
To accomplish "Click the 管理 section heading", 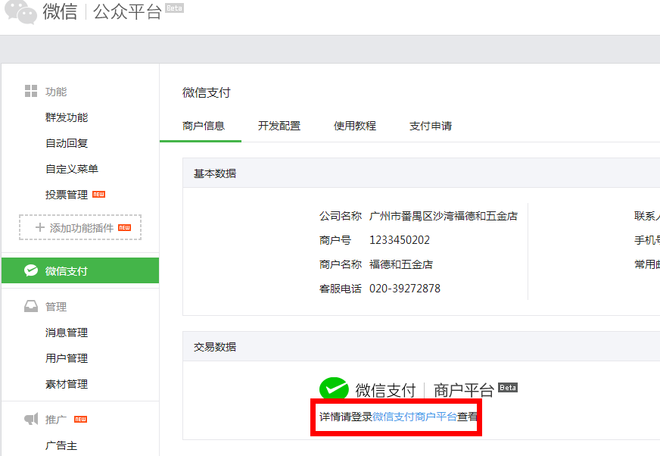I will click(x=56, y=307).
